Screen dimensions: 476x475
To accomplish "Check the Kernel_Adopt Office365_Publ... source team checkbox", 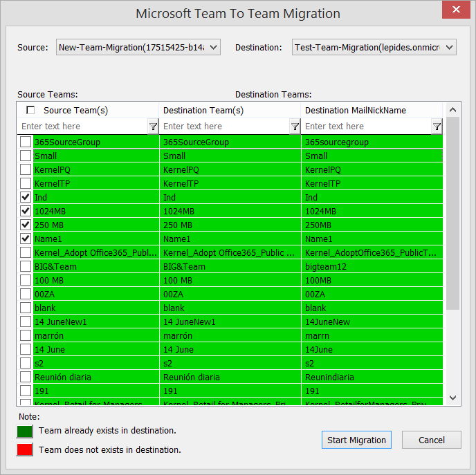I will pos(26,252).
